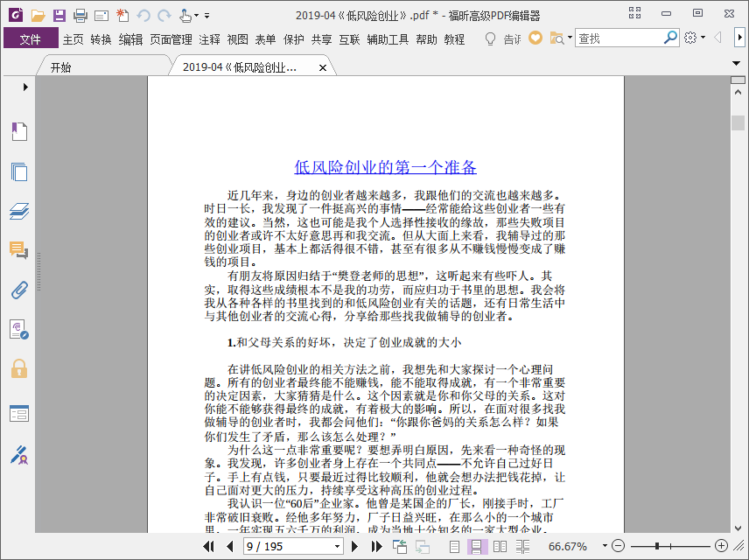Screen dimensions: 749x560
Task: Open the 转换 ribbon tab
Action: tap(101, 39)
